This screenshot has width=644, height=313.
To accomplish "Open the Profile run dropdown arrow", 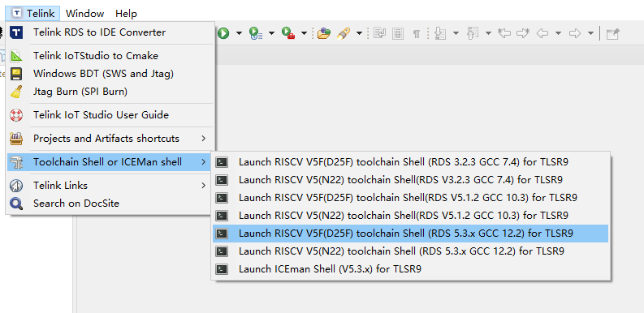I will click(x=271, y=33).
